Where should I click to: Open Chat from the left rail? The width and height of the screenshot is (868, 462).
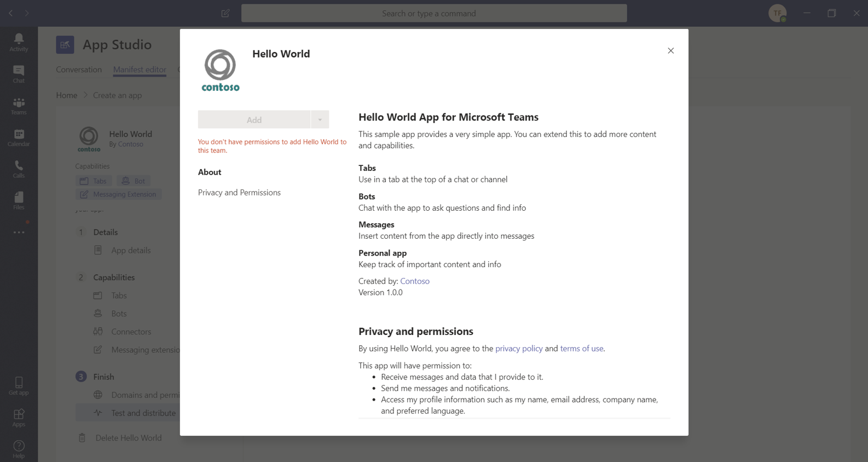pos(19,74)
